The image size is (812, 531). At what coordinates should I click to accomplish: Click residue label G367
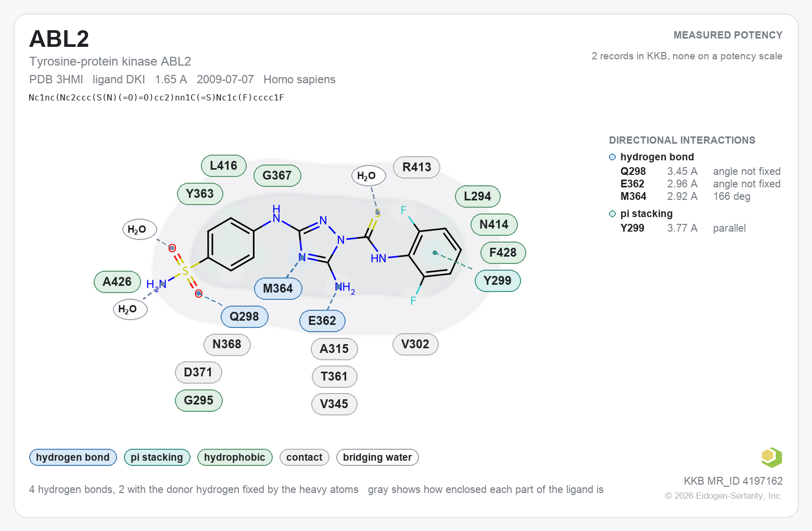click(277, 176)
